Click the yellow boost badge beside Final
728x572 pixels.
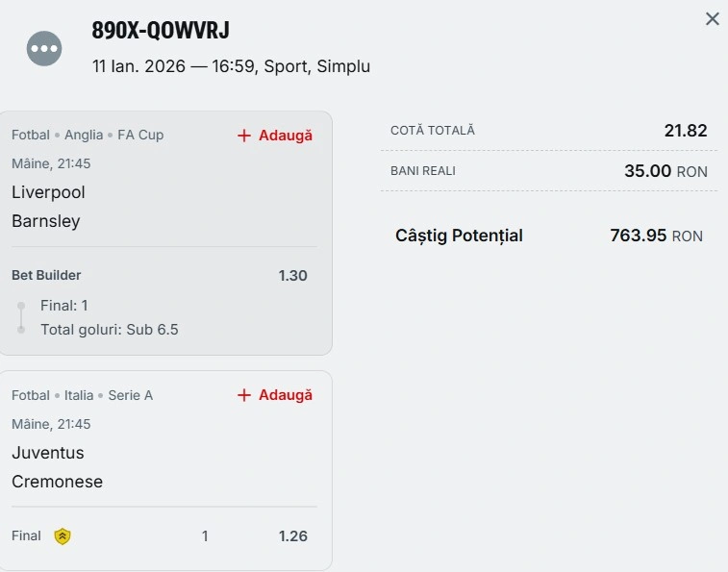click(x=63, y=536)
